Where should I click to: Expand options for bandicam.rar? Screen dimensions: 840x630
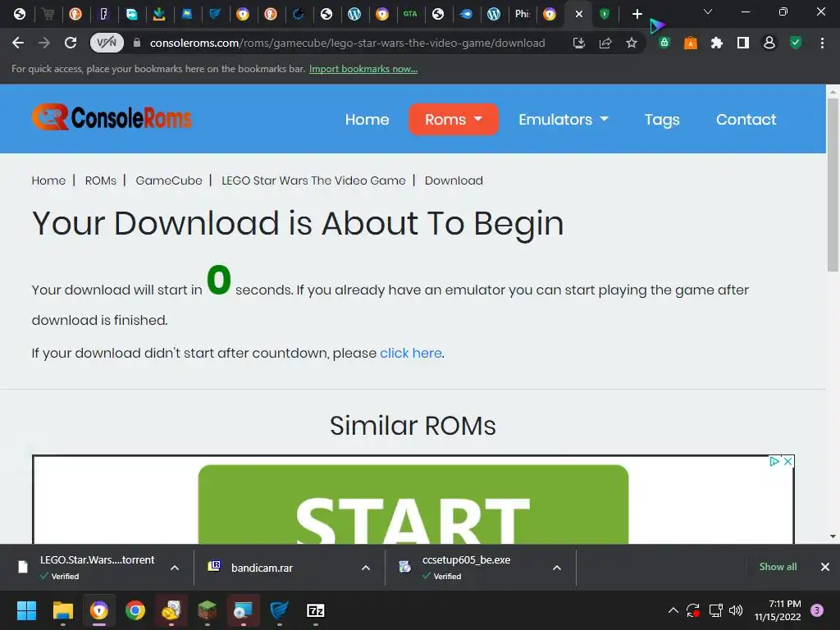click(366, 568)
